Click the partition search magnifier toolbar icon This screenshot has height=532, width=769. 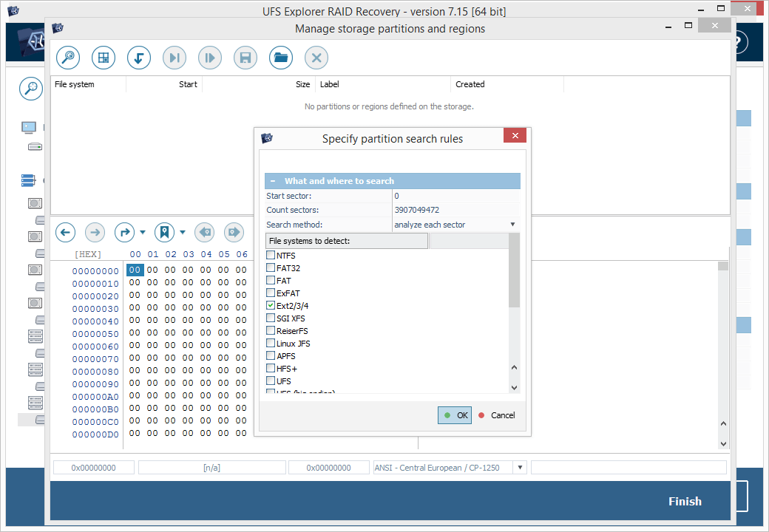[68, 58]
